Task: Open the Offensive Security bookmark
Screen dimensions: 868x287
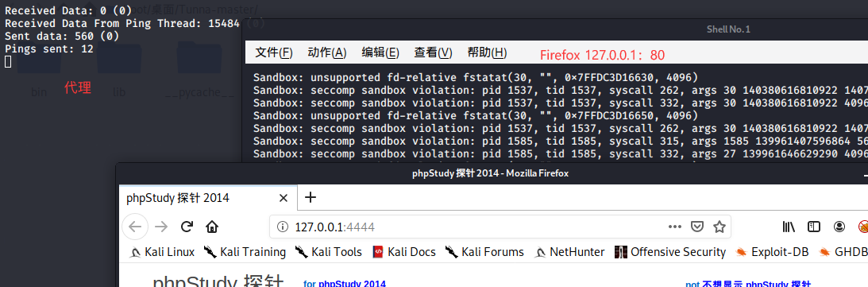Action: [x=670, y=252]
